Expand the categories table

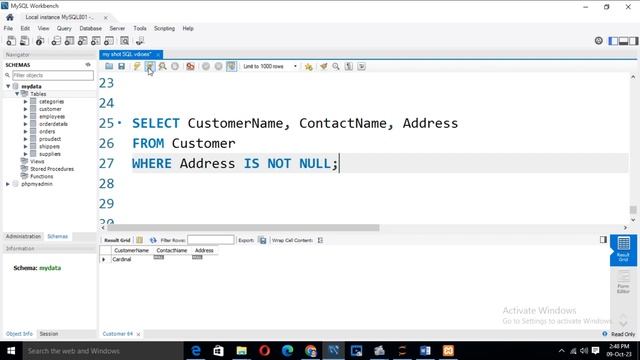(25, 102)
